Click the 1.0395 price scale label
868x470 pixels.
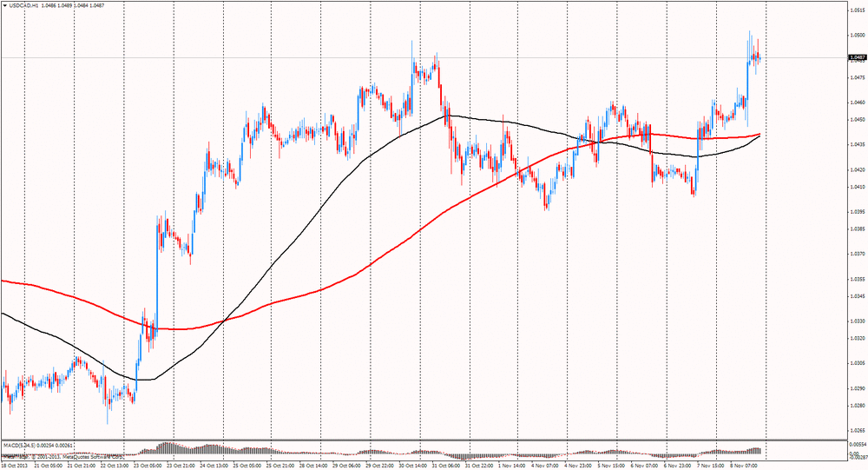tap(858, 212)
